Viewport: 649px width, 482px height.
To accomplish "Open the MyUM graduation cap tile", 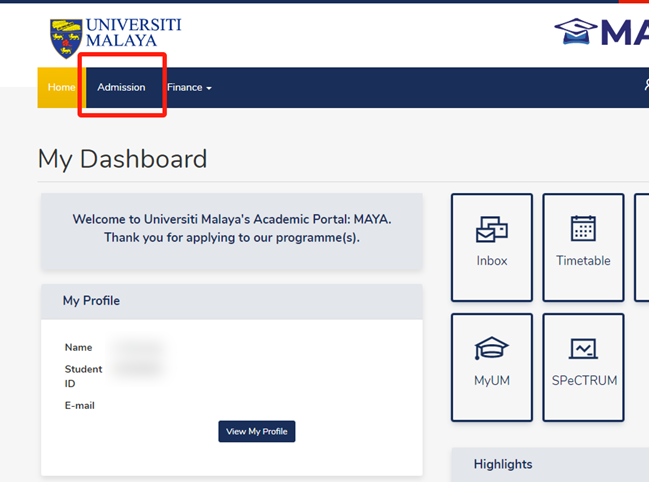I will (492, 367).
